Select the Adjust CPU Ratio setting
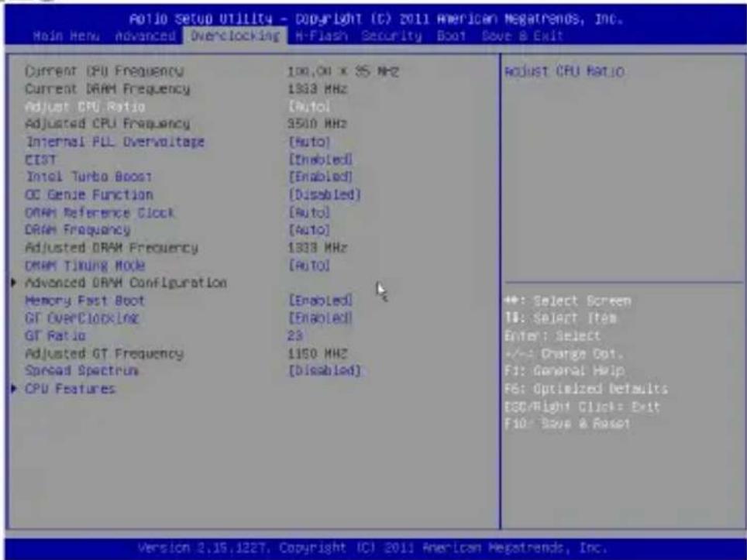This screenshot has height=560, width=747. pyautogui.click(x=84, y=107)
